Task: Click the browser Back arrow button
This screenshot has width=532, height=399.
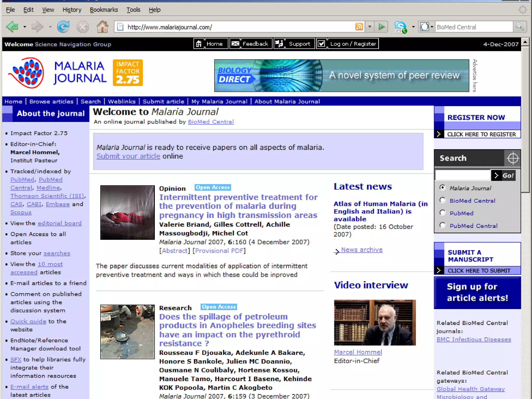Action: coord(12,27)
